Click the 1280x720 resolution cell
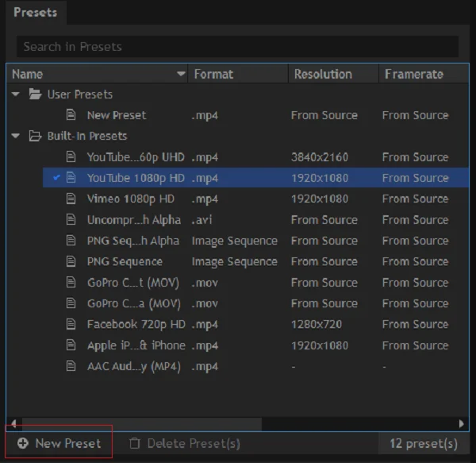The image size is (476, 463). (x=317, y=324)
